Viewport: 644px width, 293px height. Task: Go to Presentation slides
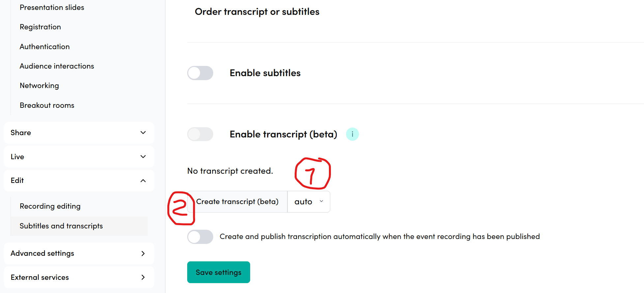pyautogui.click(x=52, y=8)
